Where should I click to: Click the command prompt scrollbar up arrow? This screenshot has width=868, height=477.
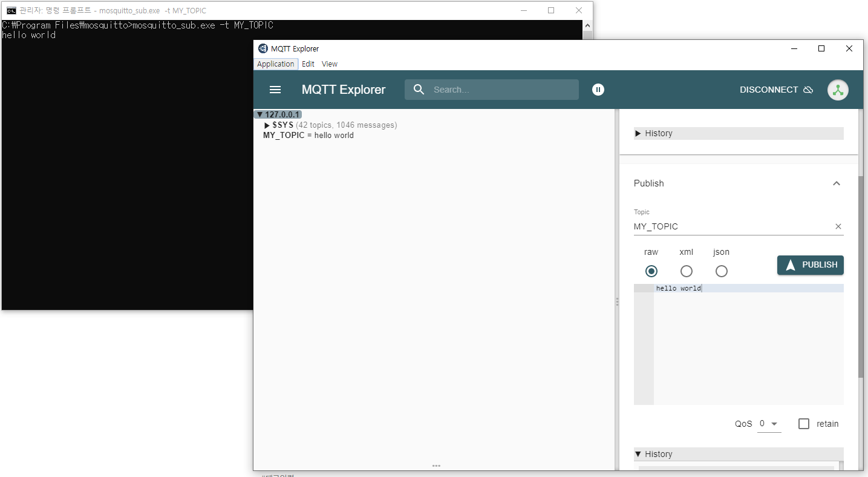click(x=587, y=25)
